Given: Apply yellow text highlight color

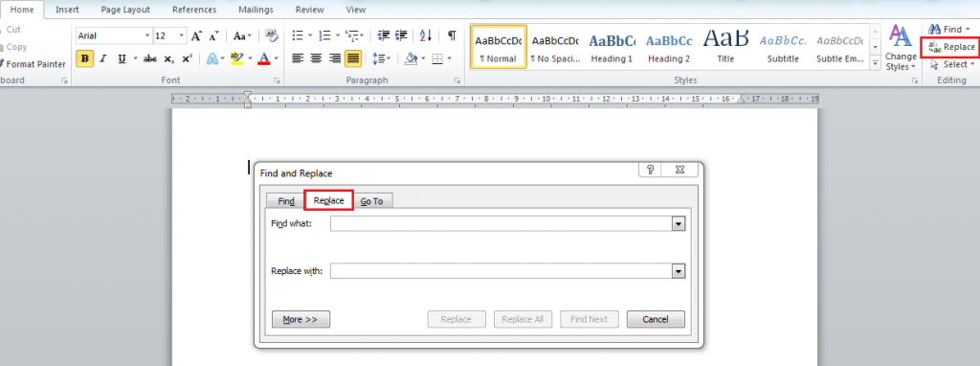Looking at the screenshot, I should 236,58.
